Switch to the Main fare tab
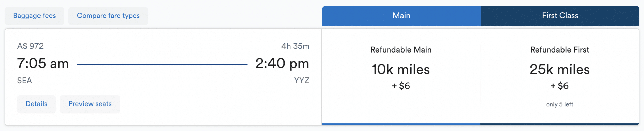This screenshot has height=131, width=644. point(401,16)
